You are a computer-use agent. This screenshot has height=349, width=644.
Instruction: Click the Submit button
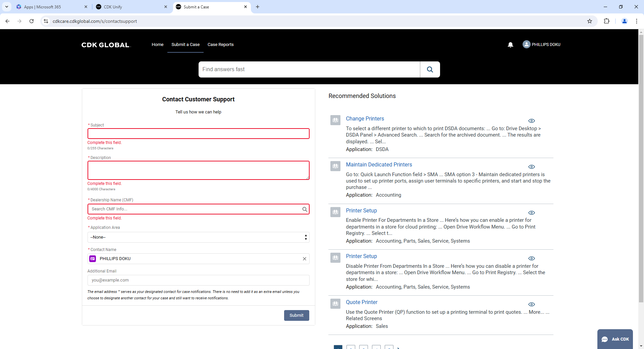297,315
